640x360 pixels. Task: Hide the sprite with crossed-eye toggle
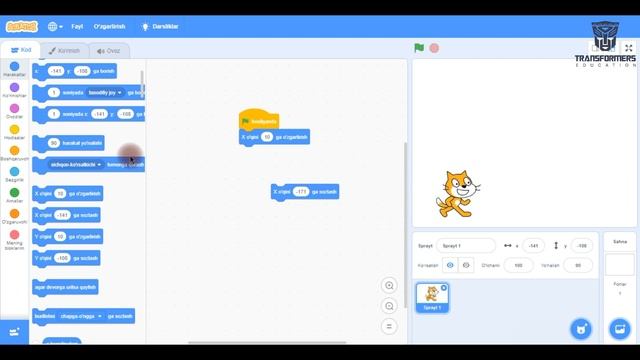466,265
